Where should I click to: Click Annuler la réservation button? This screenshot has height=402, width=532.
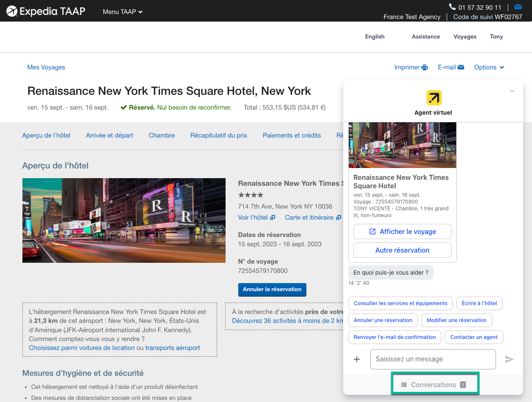click(272, 289)
